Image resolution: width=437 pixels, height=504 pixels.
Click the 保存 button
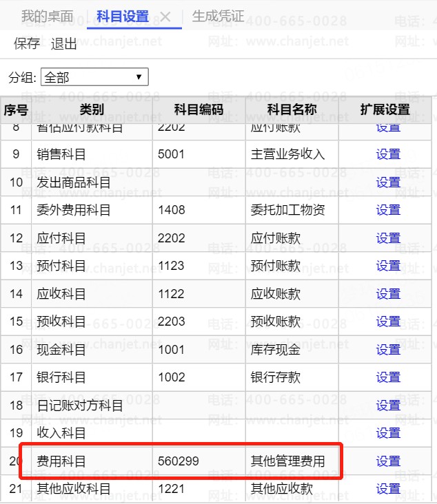(x=27, y=44)
